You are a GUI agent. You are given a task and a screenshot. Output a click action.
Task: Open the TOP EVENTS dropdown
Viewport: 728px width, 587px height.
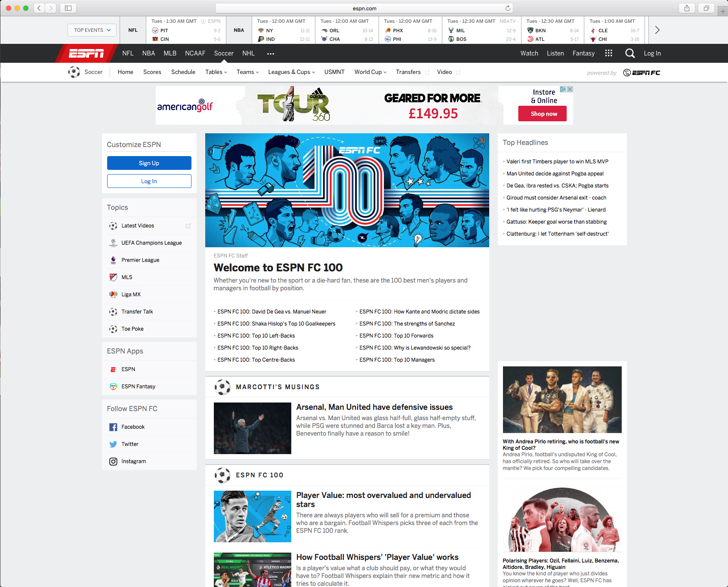tap(92, 30)
